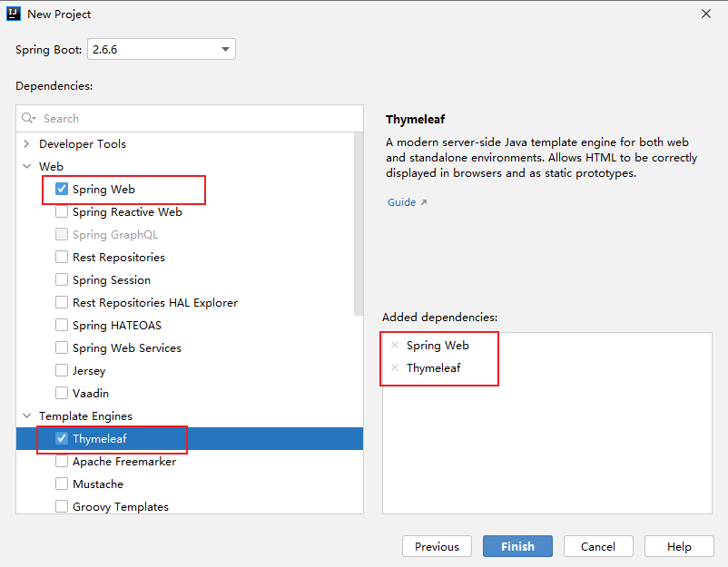Enable the Vaadin dependency

61,392
